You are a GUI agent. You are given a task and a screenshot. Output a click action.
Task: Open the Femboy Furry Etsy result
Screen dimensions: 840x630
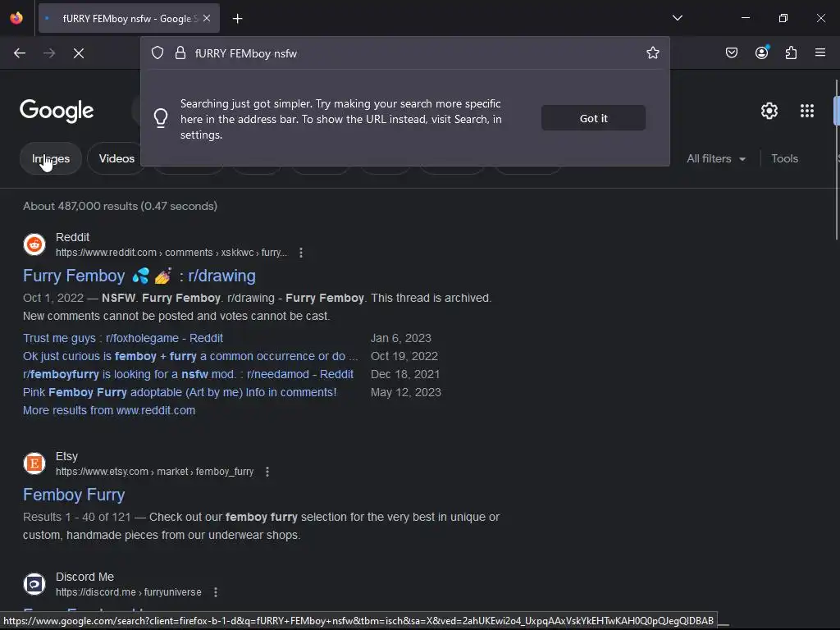tap(74, 495)
